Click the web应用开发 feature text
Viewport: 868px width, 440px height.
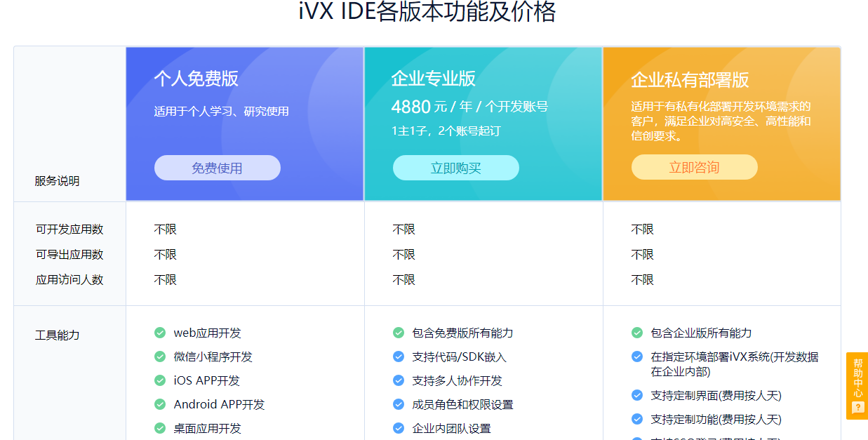coord(208,333)
